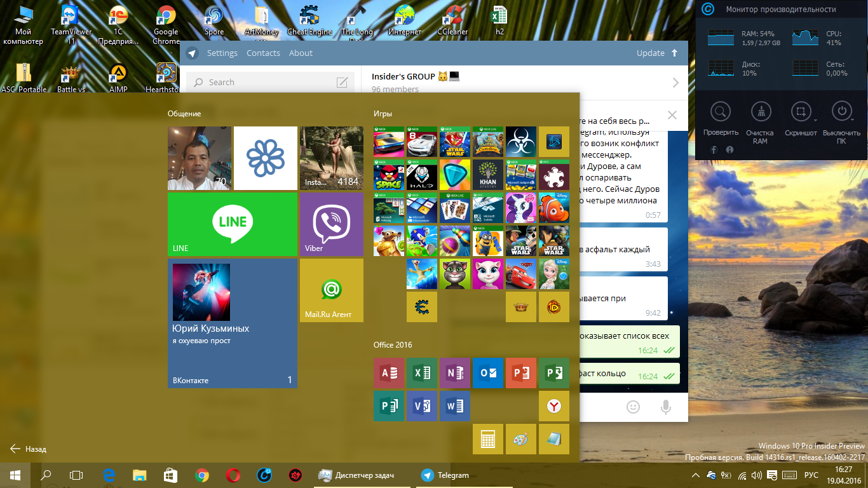Open the OneNote 2016 tile
Image resolution: width=868 pixels, height=488 pixels.
pos(455,373)
